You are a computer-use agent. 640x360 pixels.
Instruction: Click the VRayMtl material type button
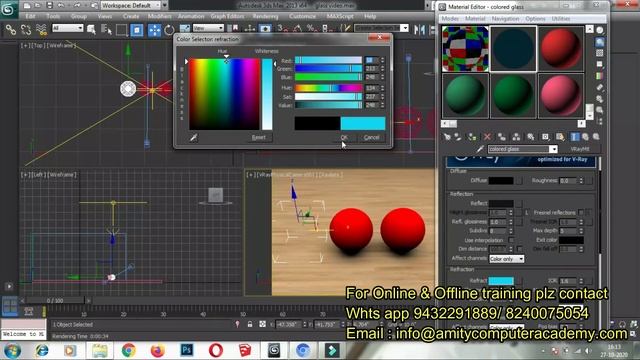click(580, 149)
